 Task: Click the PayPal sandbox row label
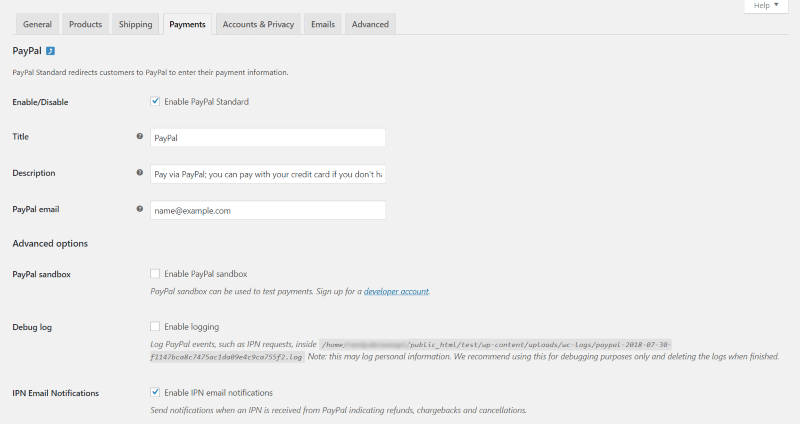41,274
